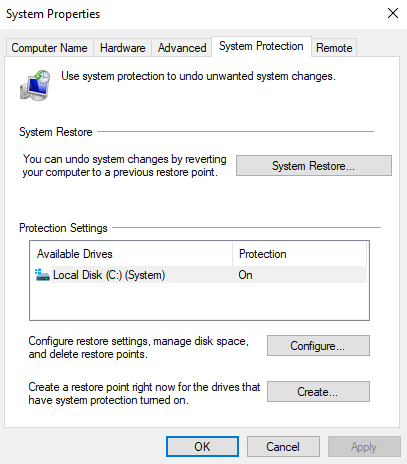Click the Cancel button
This screenshot has height=464, width=407.
pos(283,446)
